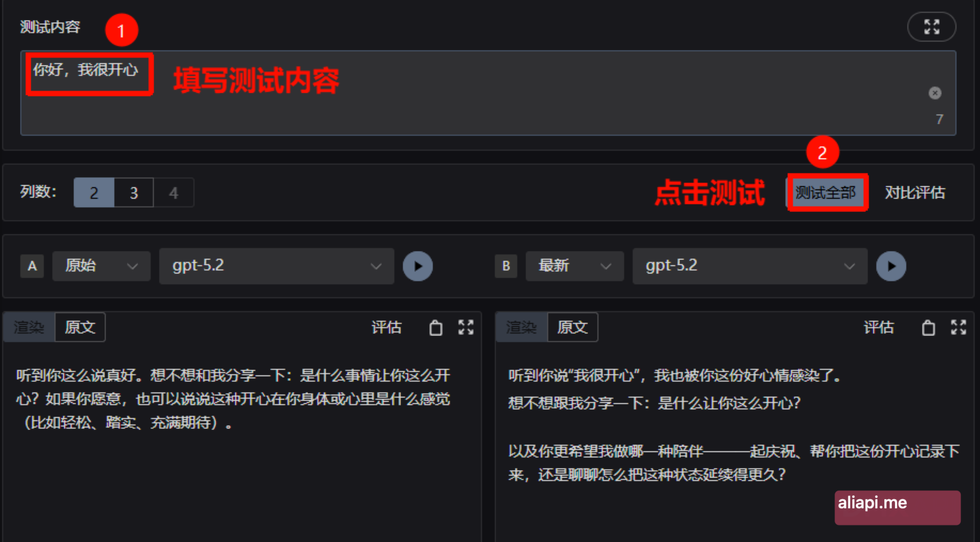Viewport: 980px width, 542px height.
Task: Copy panel B result with clipboard icon
Action: coord(928,327)
